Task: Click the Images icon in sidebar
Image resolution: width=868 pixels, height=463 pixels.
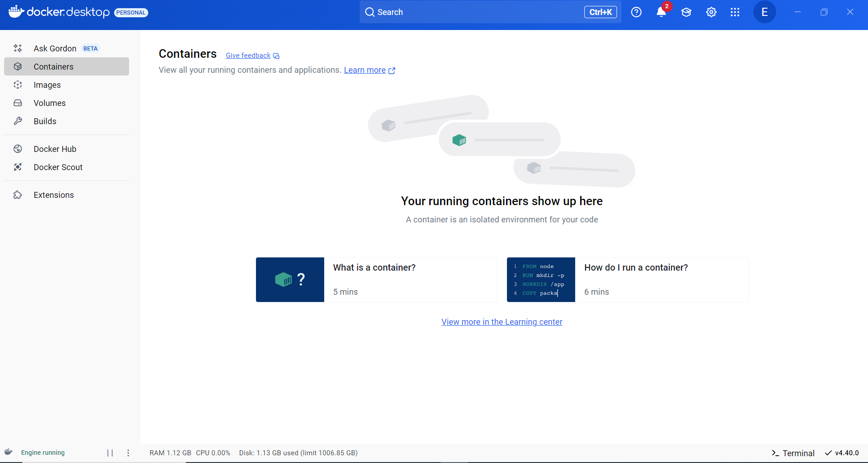Action: tap(18, 85)
